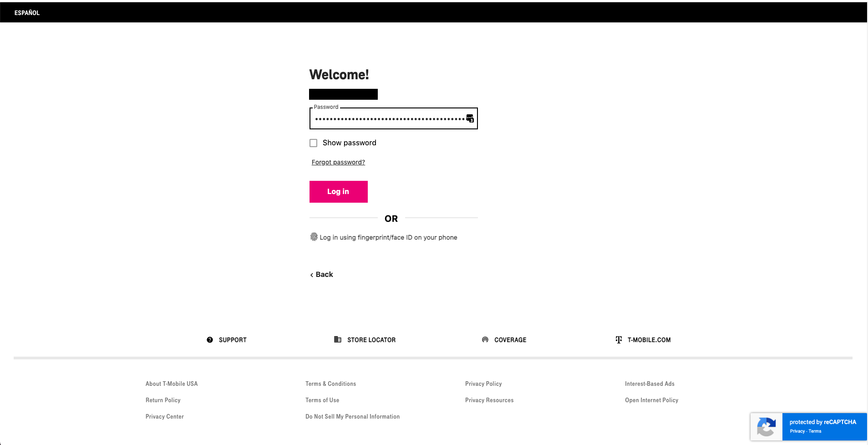The width and height of the screenshot is (868, 445).
Task: Click the Store Locator building icon
Action: 338,339
